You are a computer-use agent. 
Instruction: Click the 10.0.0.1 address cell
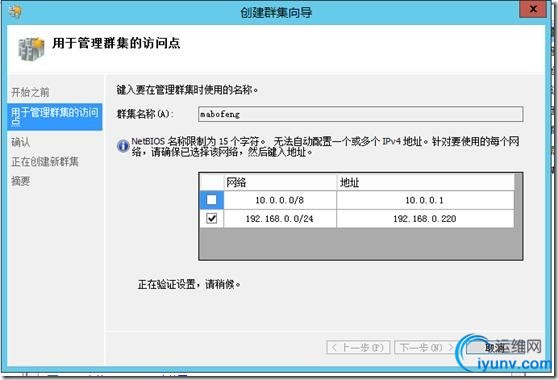[x=425, y=200]
